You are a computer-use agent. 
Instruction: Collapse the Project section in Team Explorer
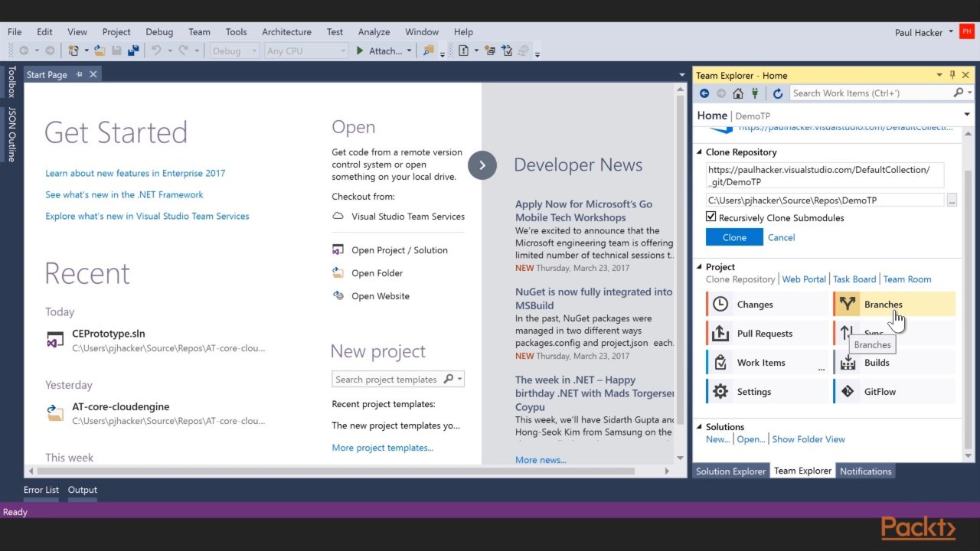[x=699, y=267]
